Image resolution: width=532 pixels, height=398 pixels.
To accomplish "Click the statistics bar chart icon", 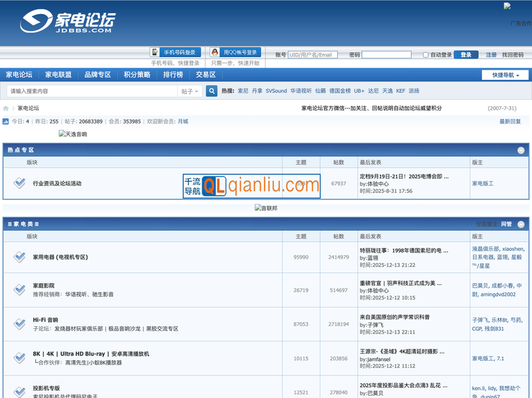I will click(6, 122).
